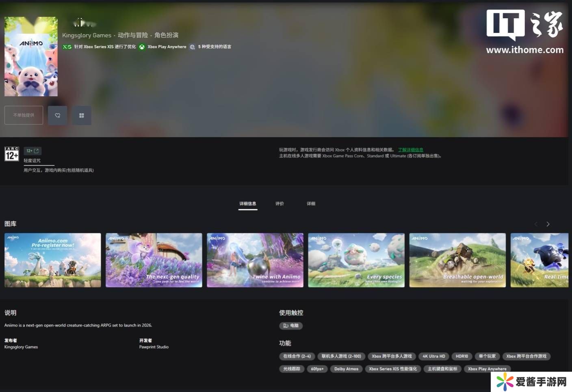Add game to wishlist with heart icon
The image size is (572, 392).
tap(57, 116)
